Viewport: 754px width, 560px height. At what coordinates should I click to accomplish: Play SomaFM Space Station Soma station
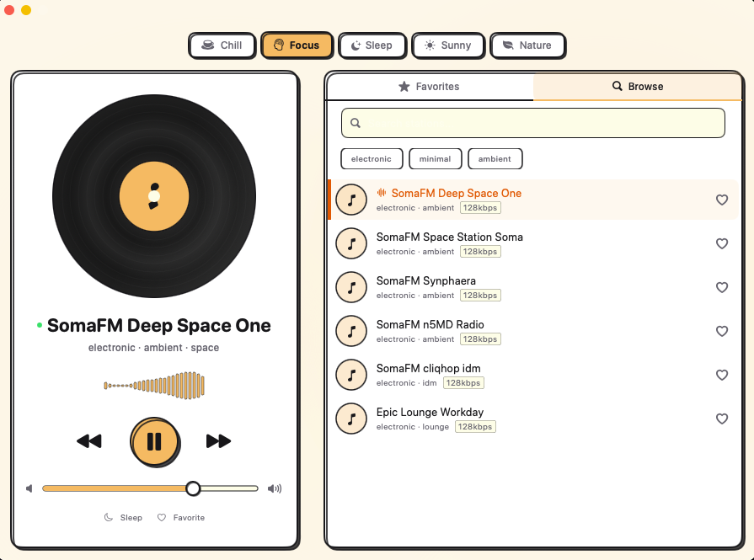point(534,243)
